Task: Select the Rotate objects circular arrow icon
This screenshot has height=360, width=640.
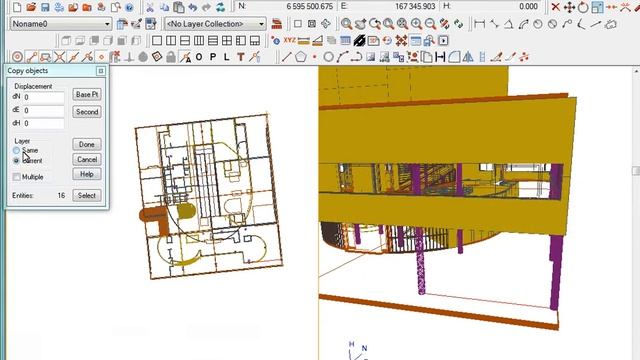Action: pyautogui.click(x=583, y=7)
